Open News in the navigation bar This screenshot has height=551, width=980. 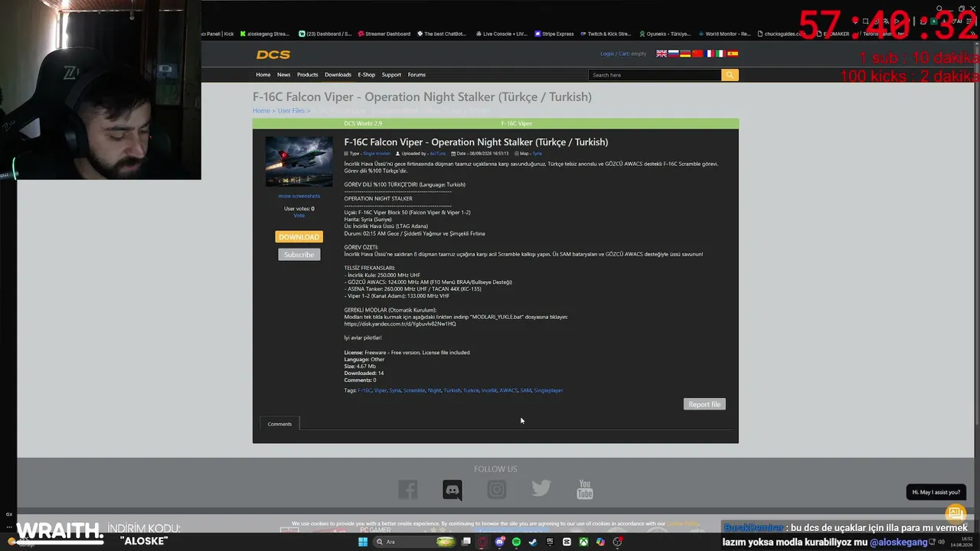[x=283, y=75]
